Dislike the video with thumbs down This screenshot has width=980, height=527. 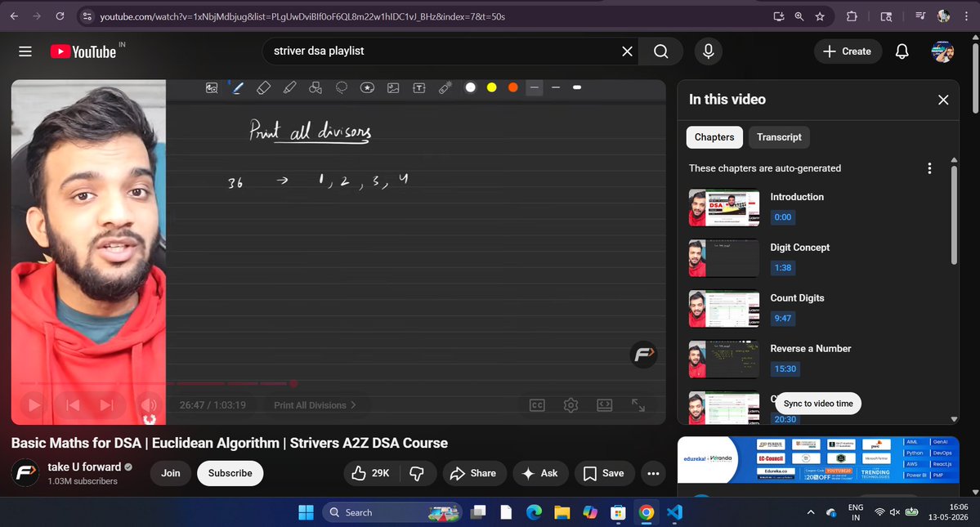pos(416,473)
